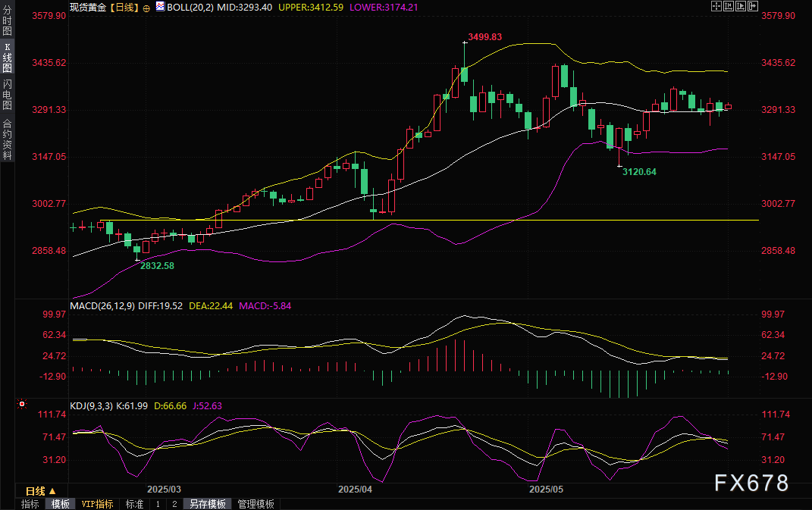
Task: Click the expand panel arrow icon at top right
Action: pos(752,6)
